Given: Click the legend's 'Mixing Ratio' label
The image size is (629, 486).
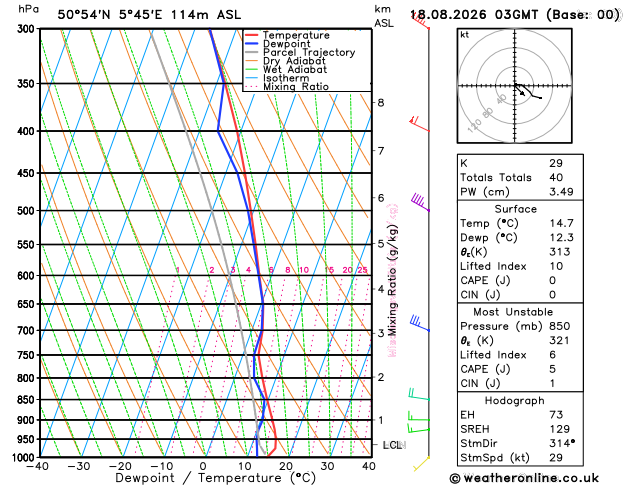Looking at the screenshot, I should click(296, 87).
